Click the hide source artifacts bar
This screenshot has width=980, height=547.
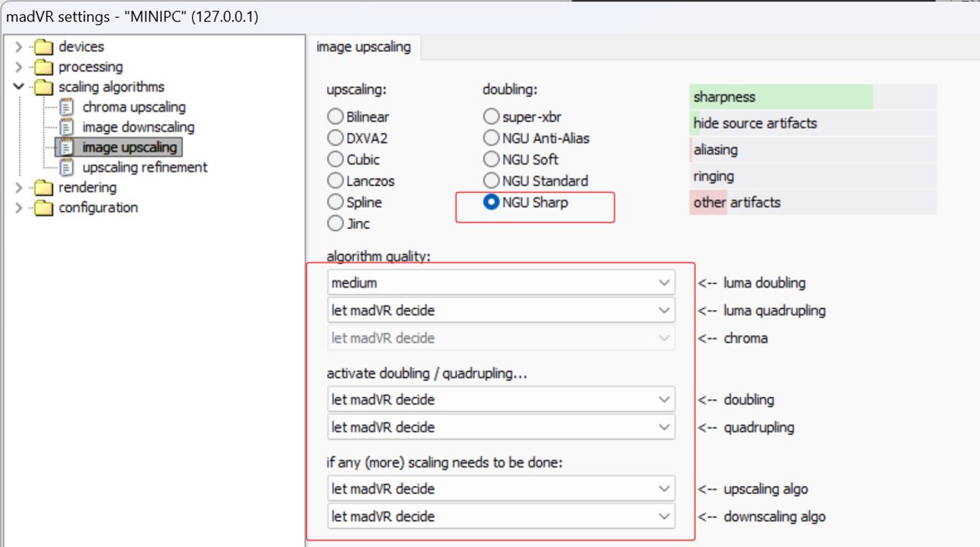pos(813,123)
